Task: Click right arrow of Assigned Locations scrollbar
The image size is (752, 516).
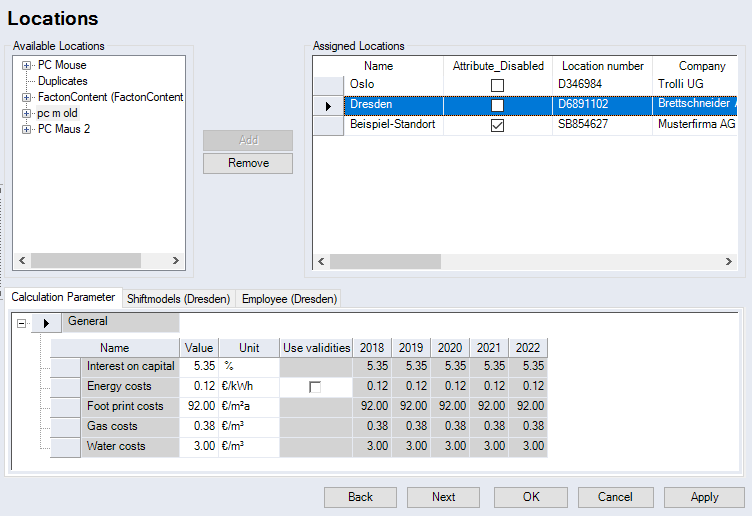Action: coord(729,261)
